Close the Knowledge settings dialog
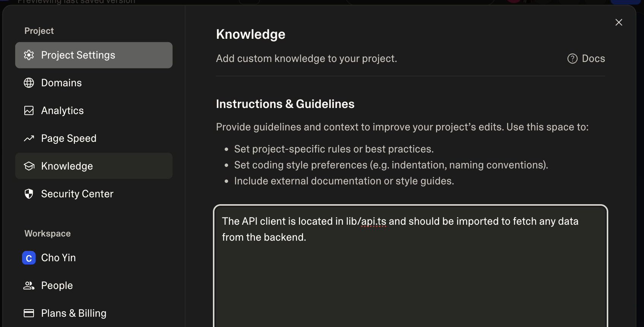 pos(619,22)
